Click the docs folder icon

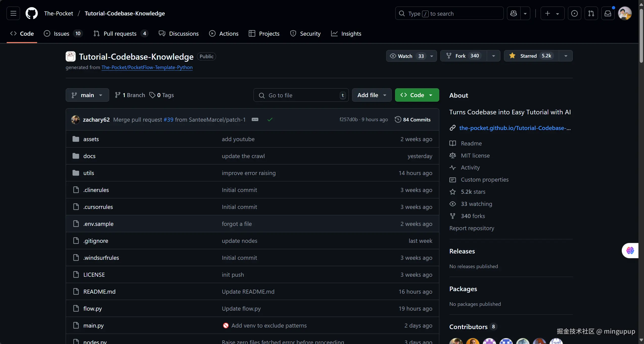click(76, 156)
